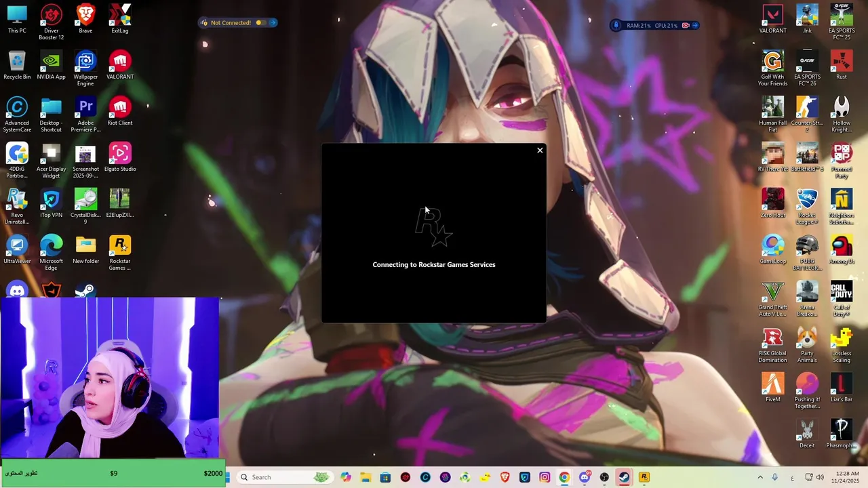Open the Recycle Bin
868x488 pixels.
(17, 65)
